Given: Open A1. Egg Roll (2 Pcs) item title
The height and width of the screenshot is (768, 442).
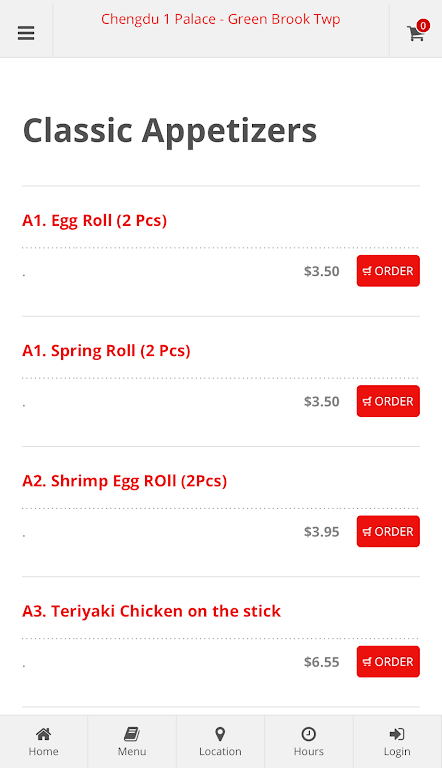Looking at the screenshot, I should click(95, 220).
